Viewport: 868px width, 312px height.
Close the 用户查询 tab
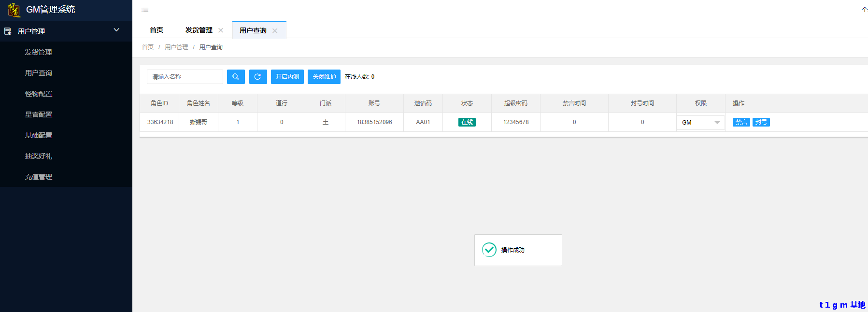275,30
